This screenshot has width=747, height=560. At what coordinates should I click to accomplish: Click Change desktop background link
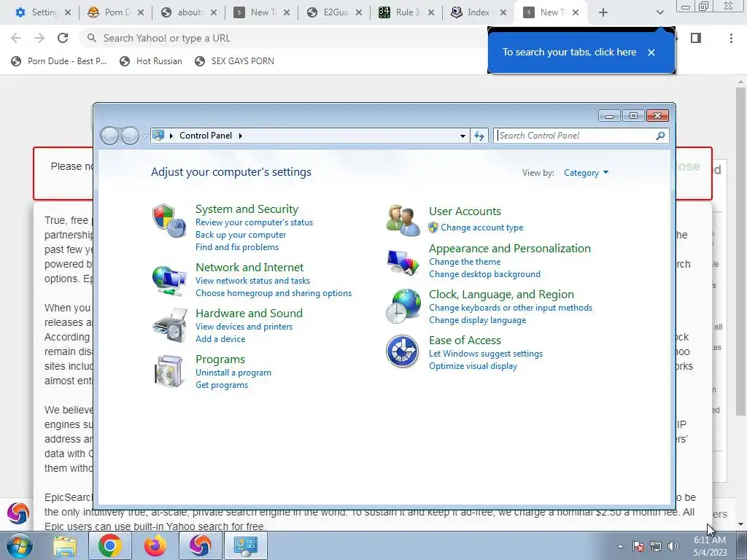click(484, 274)
